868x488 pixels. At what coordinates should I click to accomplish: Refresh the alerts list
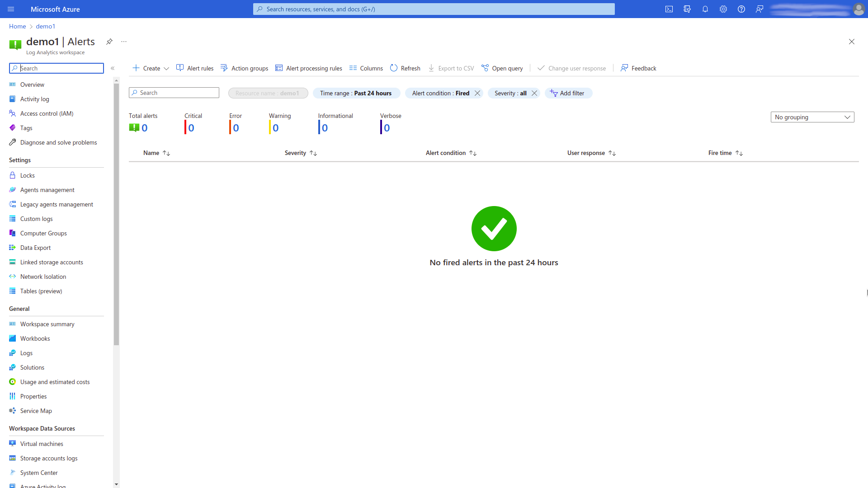pyautogui.click(x=405, y=68)
